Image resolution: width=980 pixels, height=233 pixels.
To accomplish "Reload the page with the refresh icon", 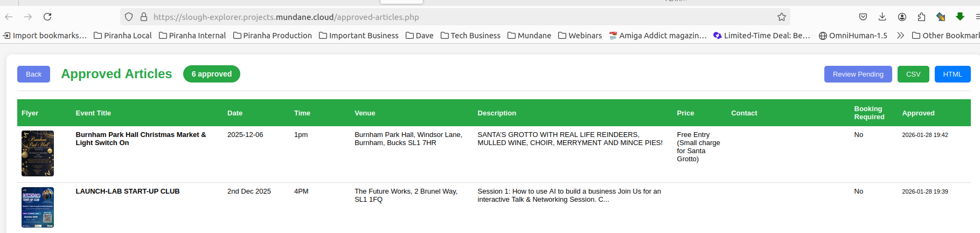I will click(47, 17).
